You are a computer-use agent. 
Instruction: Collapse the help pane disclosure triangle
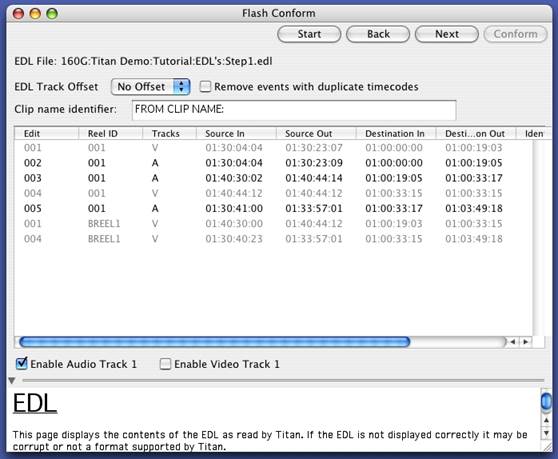[11, 381]
